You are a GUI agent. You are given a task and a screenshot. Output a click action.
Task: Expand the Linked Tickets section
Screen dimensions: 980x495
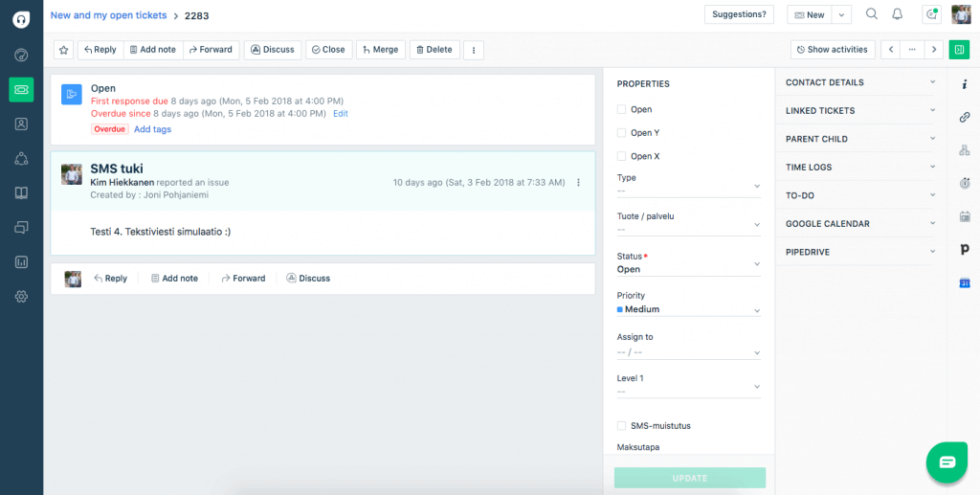pos(859,111)
